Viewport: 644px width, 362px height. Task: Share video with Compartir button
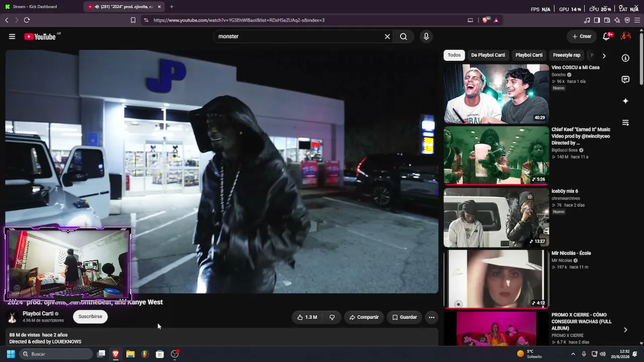pos(364,317)
